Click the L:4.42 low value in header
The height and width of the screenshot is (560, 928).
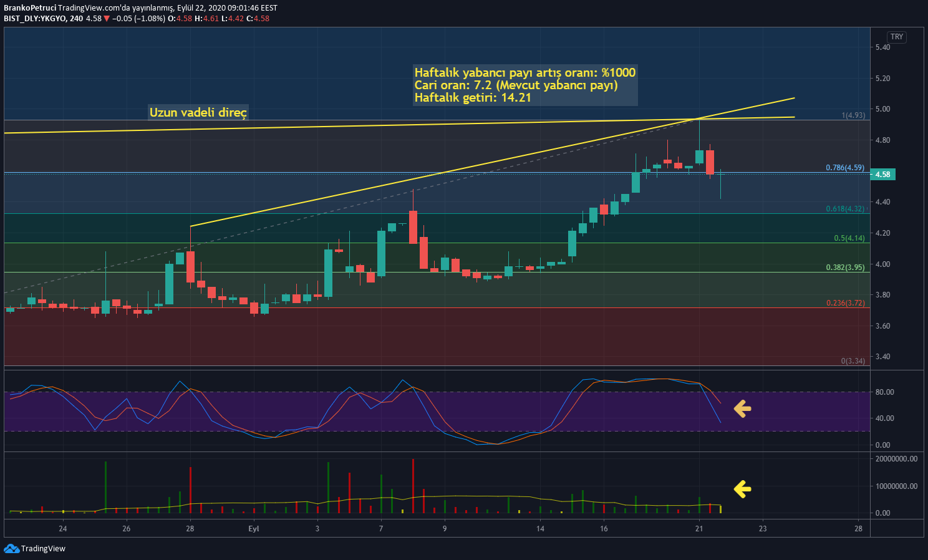(x=233, y=19)
